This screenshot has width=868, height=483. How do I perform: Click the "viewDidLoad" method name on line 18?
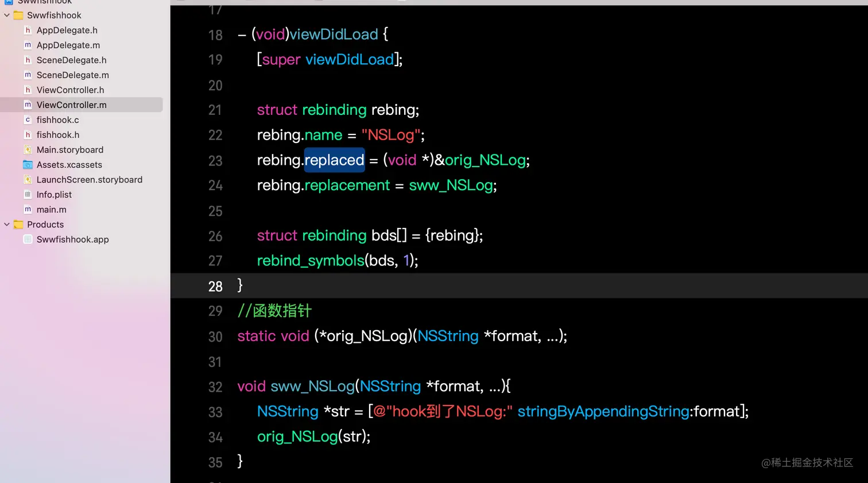tap(334, 34)
